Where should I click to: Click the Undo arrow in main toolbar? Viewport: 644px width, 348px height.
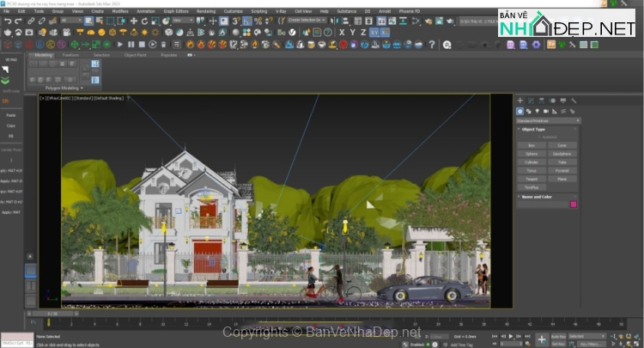(6, 20)
